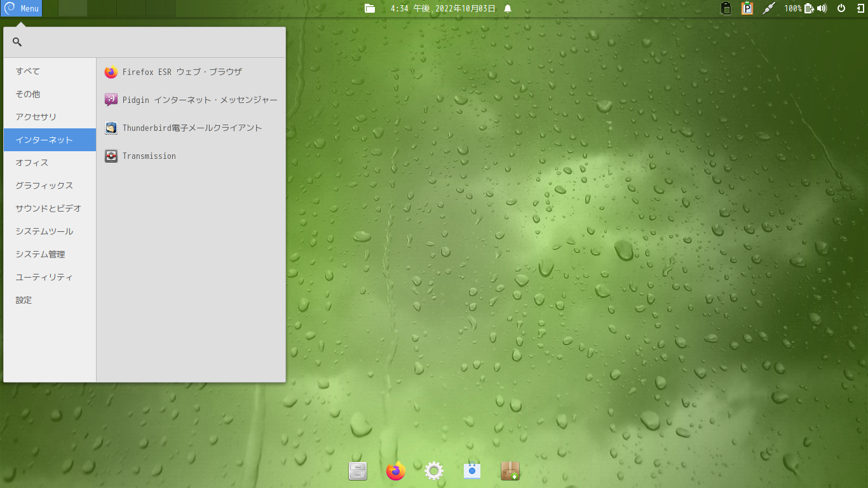
Task: Switch to fourth workspace in pager
Action: pyautogui.click(x=160, y=8)
